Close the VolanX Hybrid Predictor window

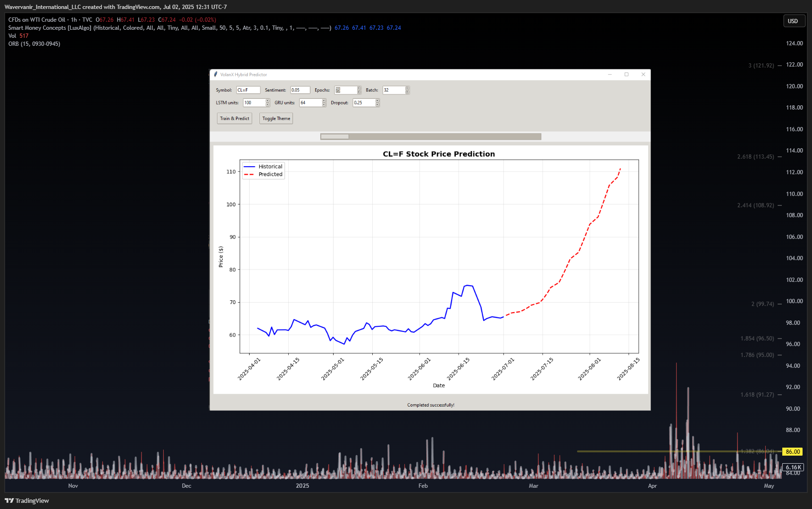click(643, 75)
